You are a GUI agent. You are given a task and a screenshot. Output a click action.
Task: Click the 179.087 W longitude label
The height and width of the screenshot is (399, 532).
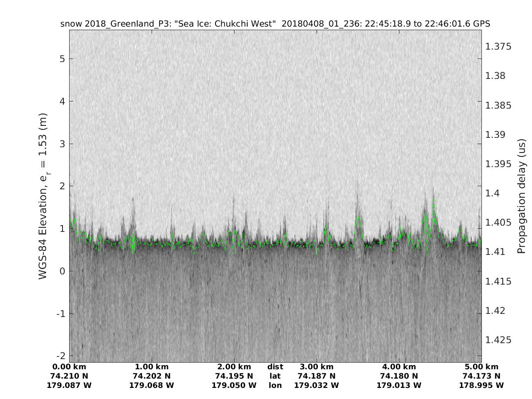pyautogui.click(x=69, y=385)
